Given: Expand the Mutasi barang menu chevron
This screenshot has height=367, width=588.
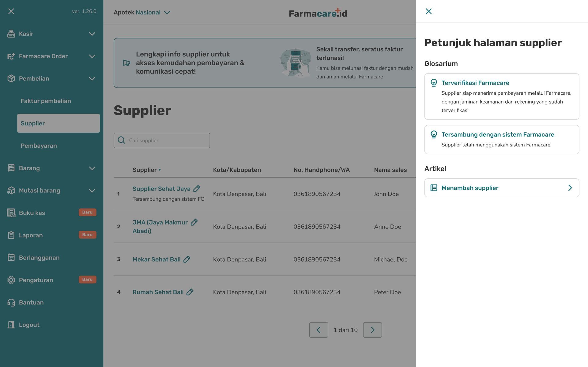Looking at the screenshot, I should (x=92, y=191).
